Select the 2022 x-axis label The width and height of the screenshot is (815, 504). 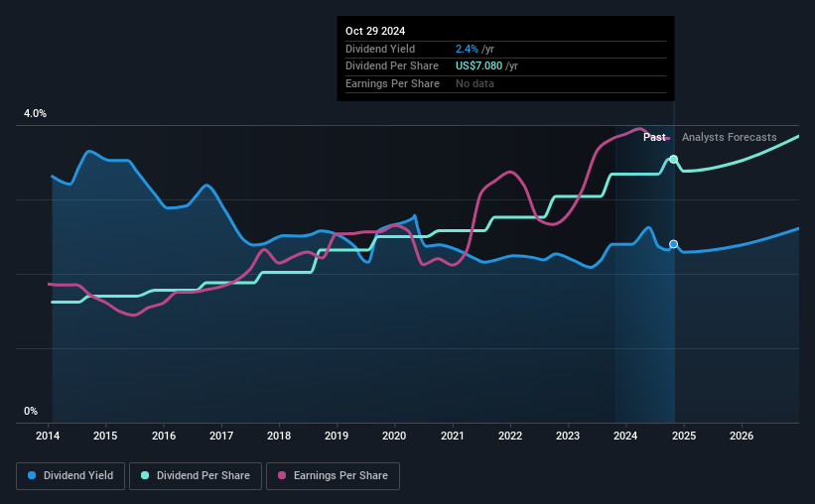510,436
